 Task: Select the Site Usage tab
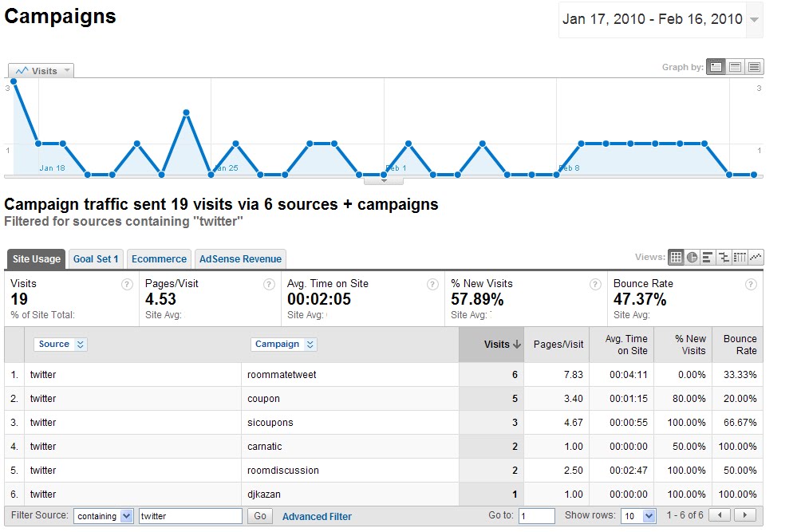pos(36,259)
